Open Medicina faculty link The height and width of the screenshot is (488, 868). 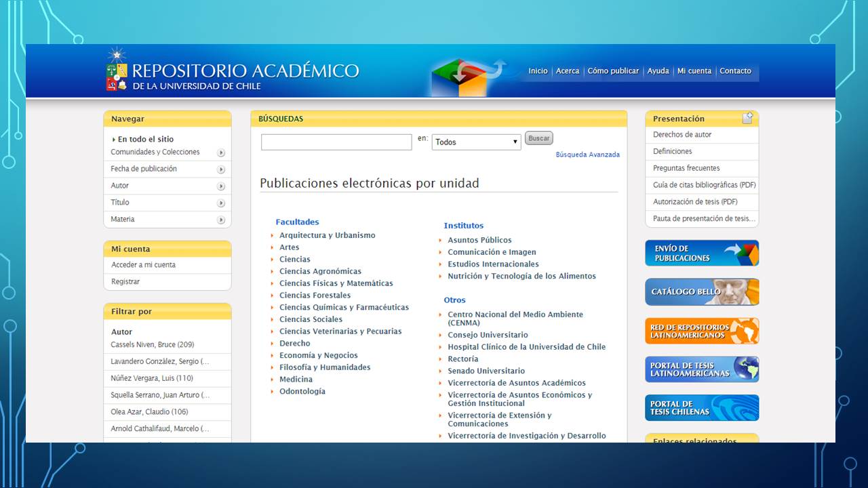296,380
